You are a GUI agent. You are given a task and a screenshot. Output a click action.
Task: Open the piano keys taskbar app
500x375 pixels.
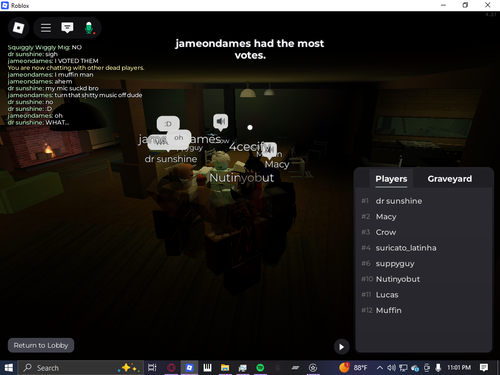[x=207, y=368]
